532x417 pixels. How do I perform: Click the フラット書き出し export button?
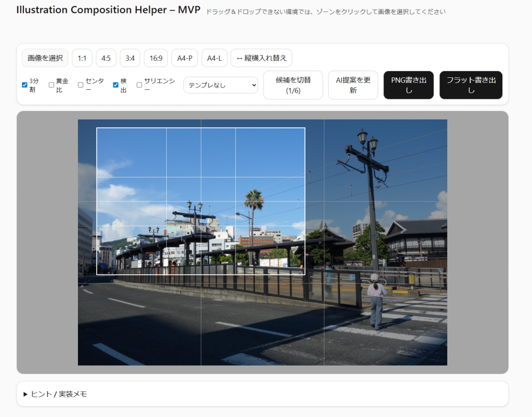(471, 85)
